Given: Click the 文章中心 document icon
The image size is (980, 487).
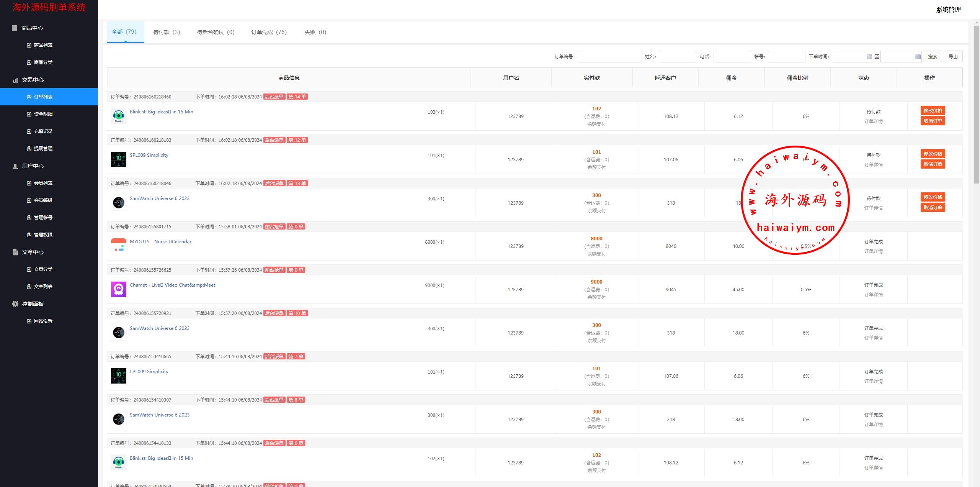Looking at the screenshot, I should (x=15, y=252).
